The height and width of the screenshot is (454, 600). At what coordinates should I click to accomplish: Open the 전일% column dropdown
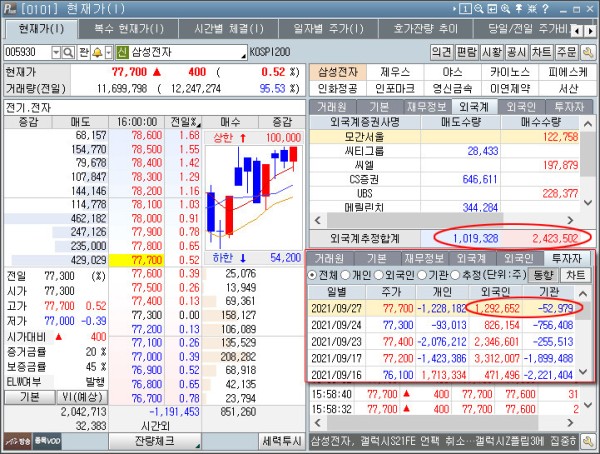(x=198, y=124)
